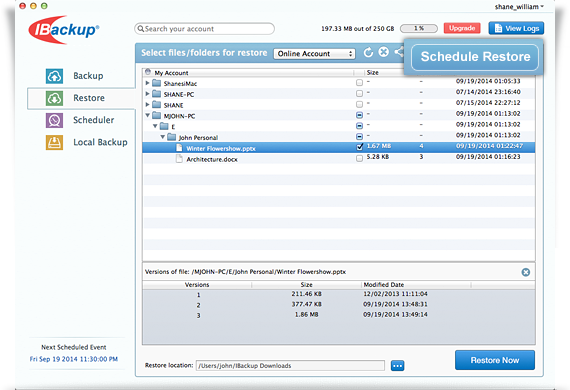Collapse the E drive folder
Screen dimensions: 570x390
pyautogui.click(x=155, y=126)
